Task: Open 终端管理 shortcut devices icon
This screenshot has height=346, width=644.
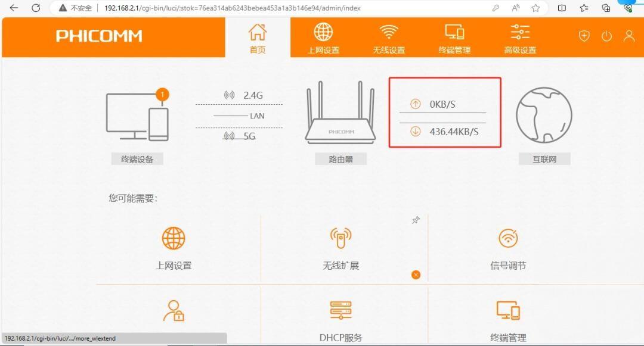Action: pyautogui.click(x=508, y=310)
